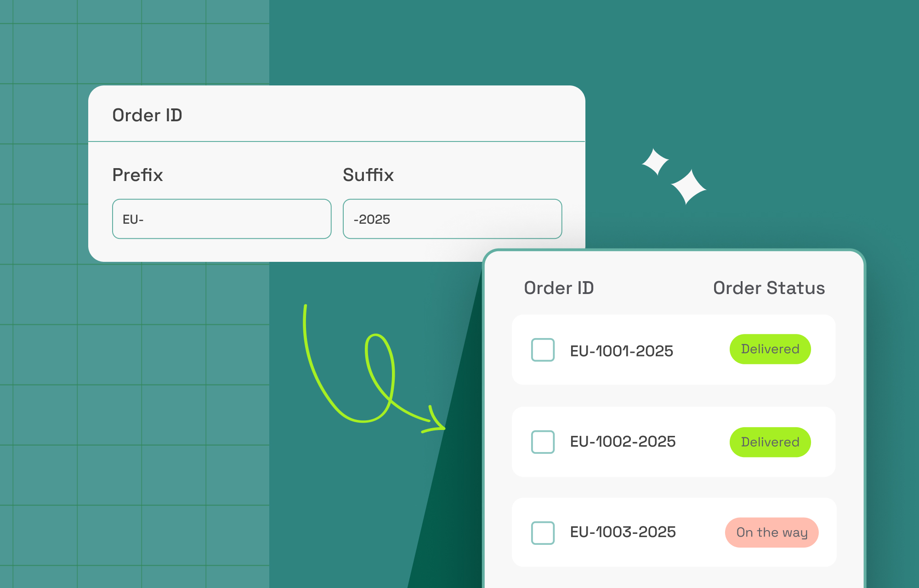
Task: Click the Delivered badge for EU-1001-2025
Action: pyautogui.click(x=770, y=349)
